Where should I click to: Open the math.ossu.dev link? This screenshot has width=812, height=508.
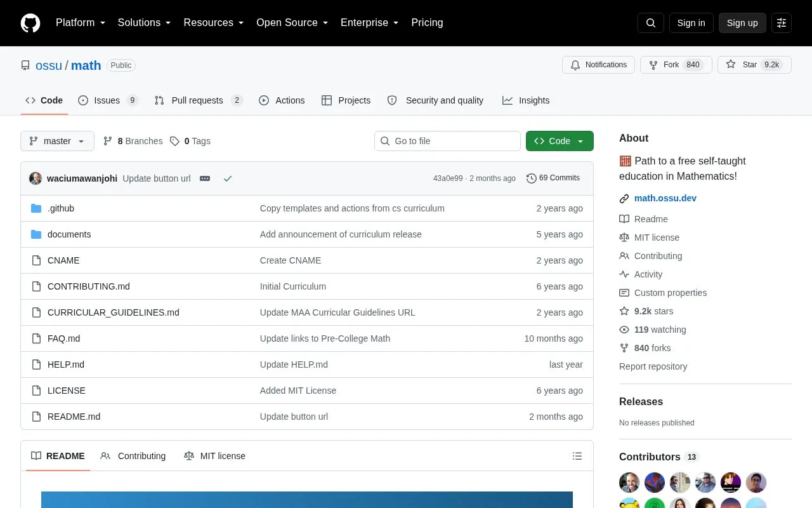coord(665,198)
